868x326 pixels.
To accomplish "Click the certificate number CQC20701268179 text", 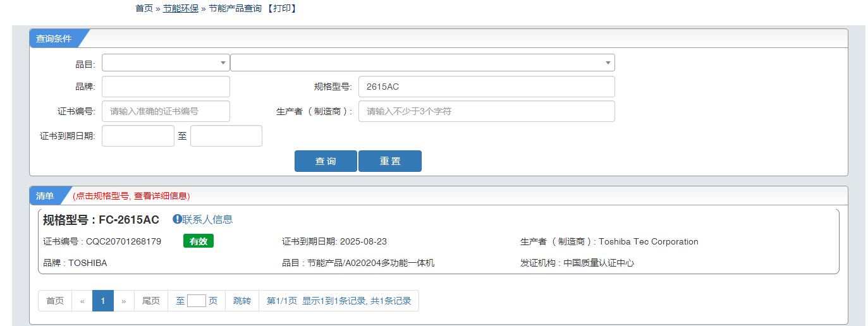I will (123, 241).
